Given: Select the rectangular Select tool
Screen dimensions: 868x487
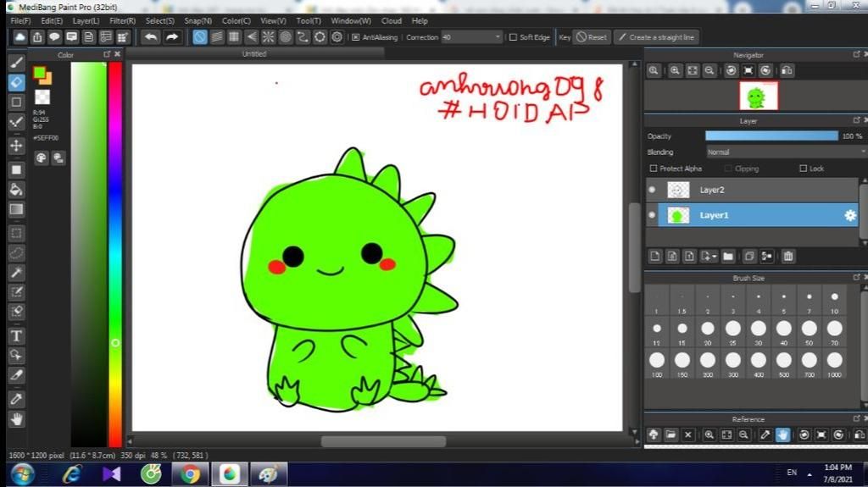Looking at the screenshot, I should pos(17,233).
